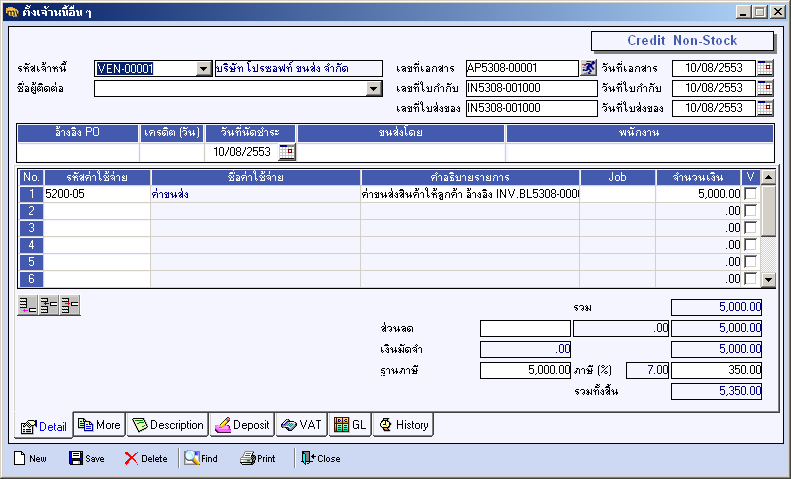Screen dimensions: 791x479
Task: Toggle V checkbox on row 4
Action: [x=750, y=245]
